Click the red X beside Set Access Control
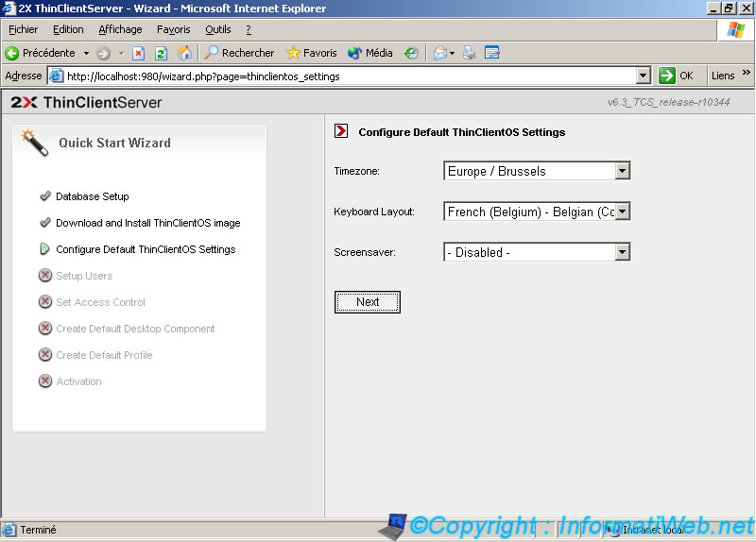 pos(45,301)
